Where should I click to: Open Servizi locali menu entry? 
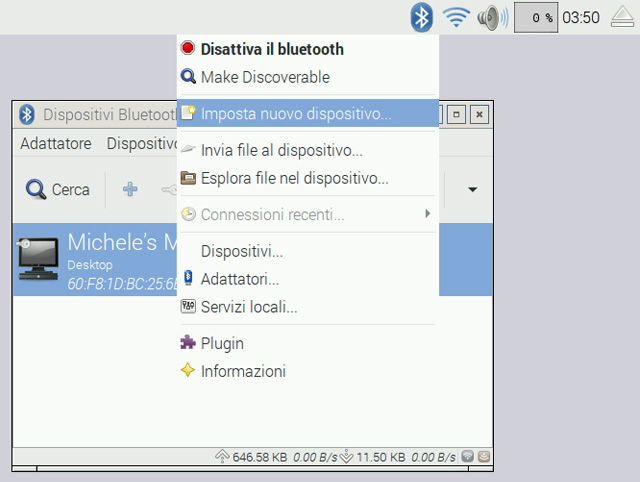click(248, 307)
